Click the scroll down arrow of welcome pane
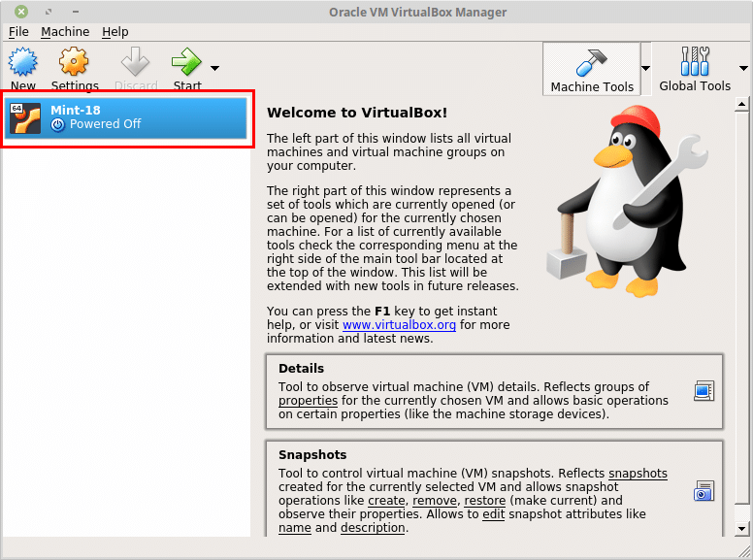This screenshot has width=753, height=560. [x=742, y=528]
